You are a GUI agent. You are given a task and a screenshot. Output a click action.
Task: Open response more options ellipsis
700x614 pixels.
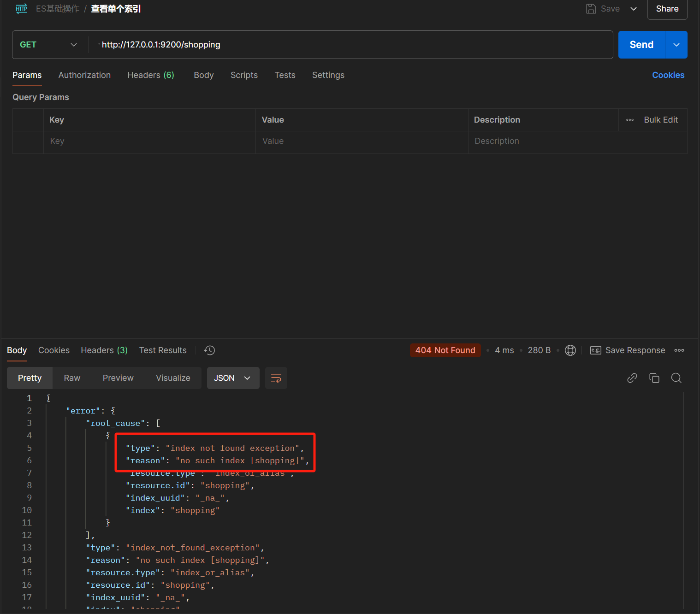[x=679, y=350]
